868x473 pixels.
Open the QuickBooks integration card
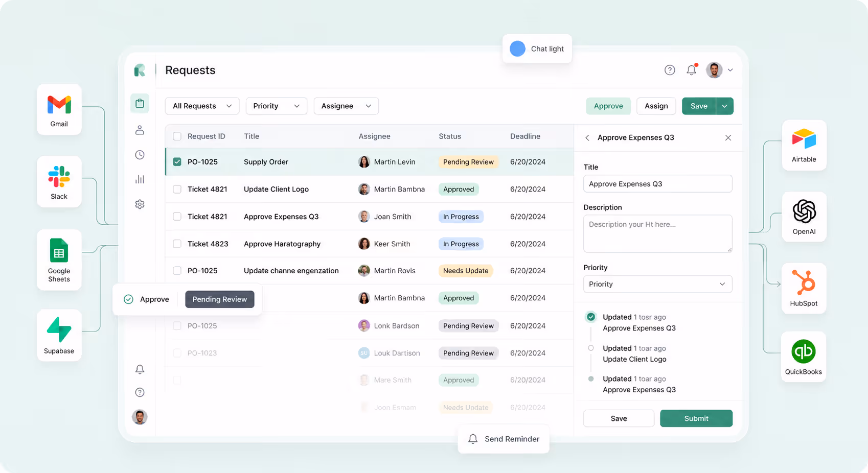point(804,357)
